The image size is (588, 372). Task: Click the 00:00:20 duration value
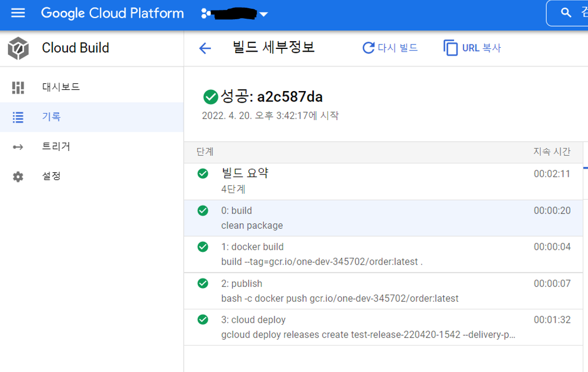point(552,211)
